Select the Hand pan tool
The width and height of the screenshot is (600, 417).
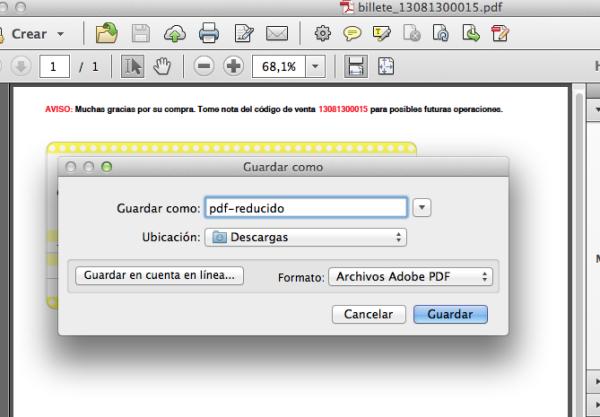coord(162,66)
